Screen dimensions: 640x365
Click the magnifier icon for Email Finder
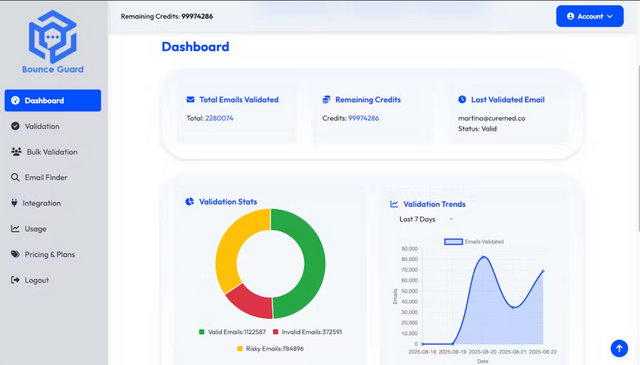(x=15, y=177)
